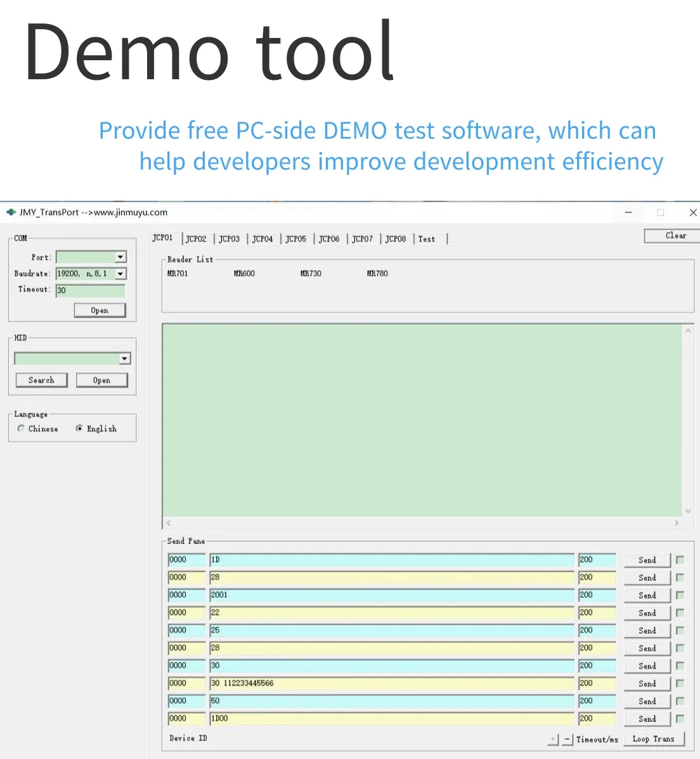The image size is (700, 759).
Task: Tick the checkbox on the 22 row
Action: coord(680,613)
